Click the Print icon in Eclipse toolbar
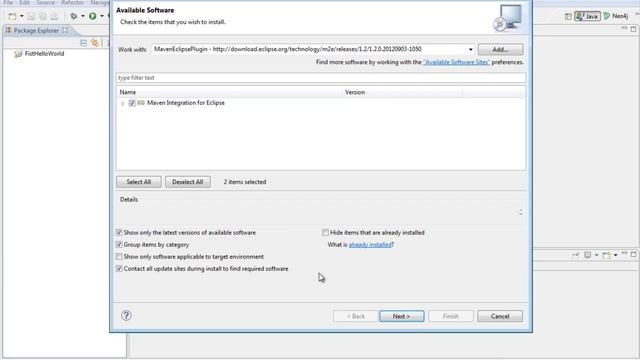This screenshot has width=640, height=360. pos(54,16)
